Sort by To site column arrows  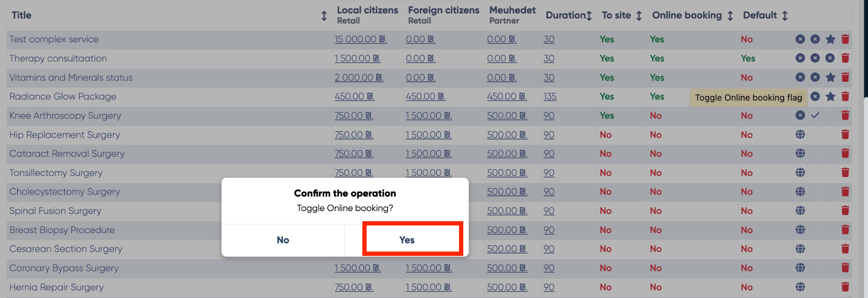[x=639, y=16]
